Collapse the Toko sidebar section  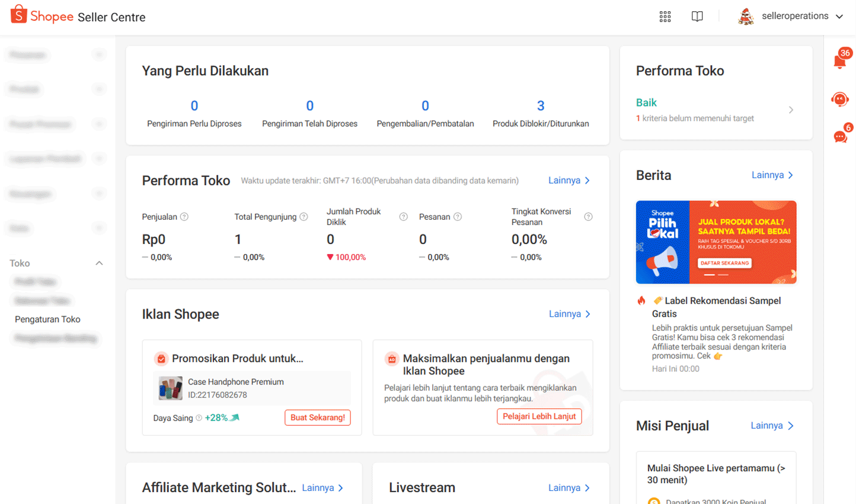(99, 263)
